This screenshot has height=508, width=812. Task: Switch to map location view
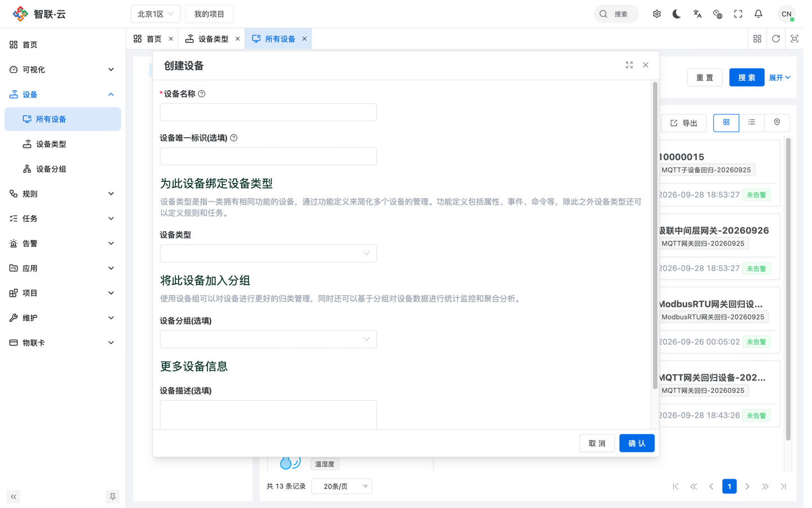tap(777, 122)
